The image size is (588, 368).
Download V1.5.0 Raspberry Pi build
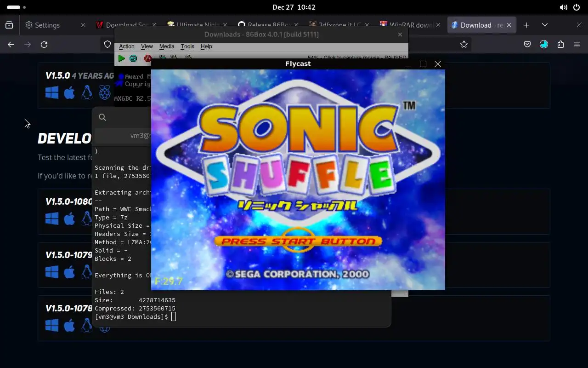(x=105, y=93)
